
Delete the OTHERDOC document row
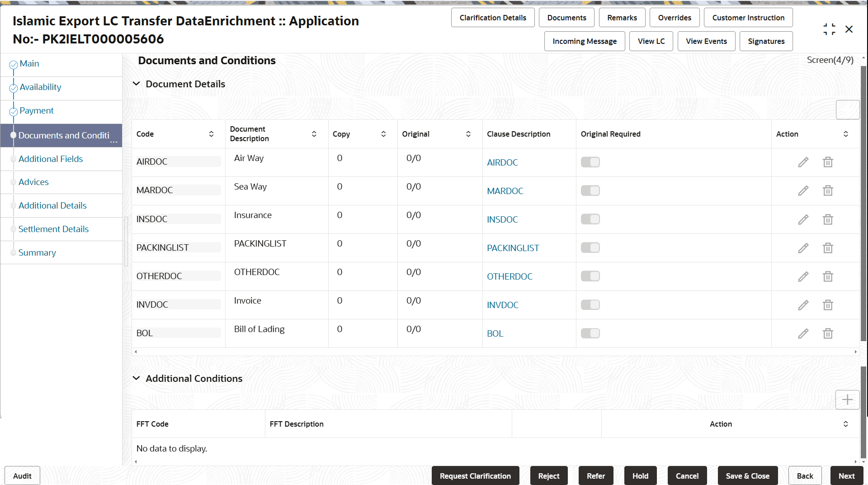pos(828,276)
